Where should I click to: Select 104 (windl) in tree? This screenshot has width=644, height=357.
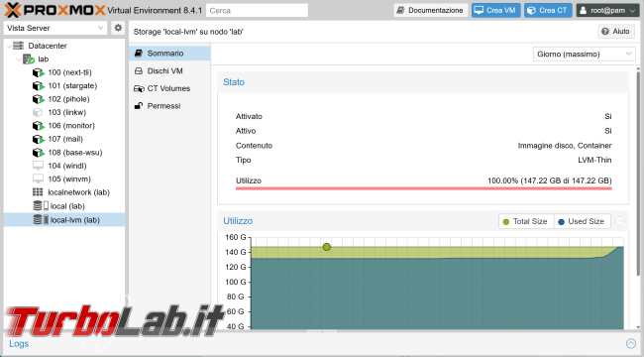(67, 166)
